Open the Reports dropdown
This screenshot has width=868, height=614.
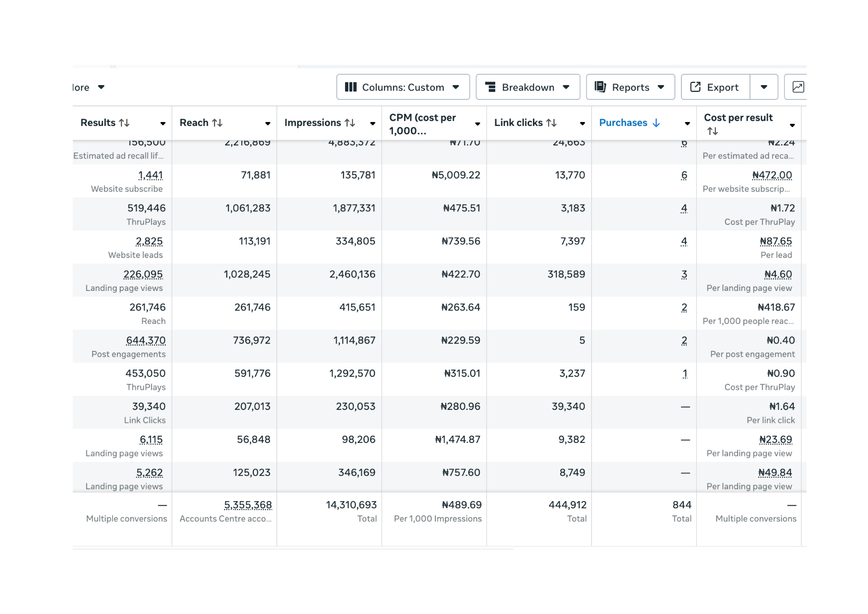click(630, 87)
